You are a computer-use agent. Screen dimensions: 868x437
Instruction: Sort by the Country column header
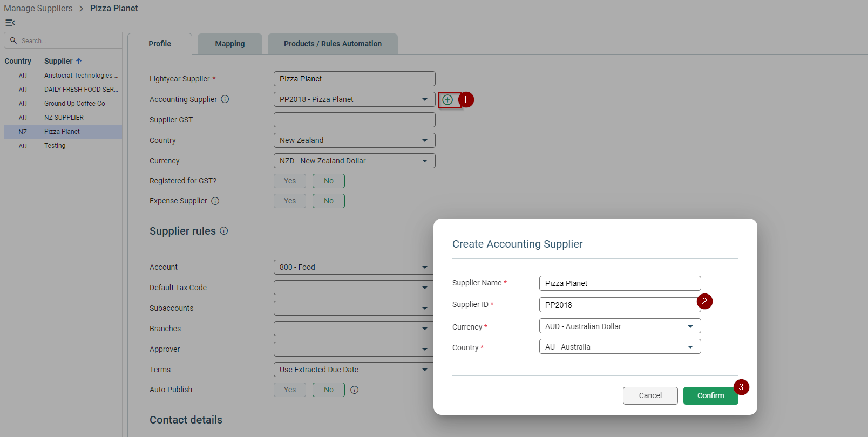pyautogui.click(x=18, y=61)
